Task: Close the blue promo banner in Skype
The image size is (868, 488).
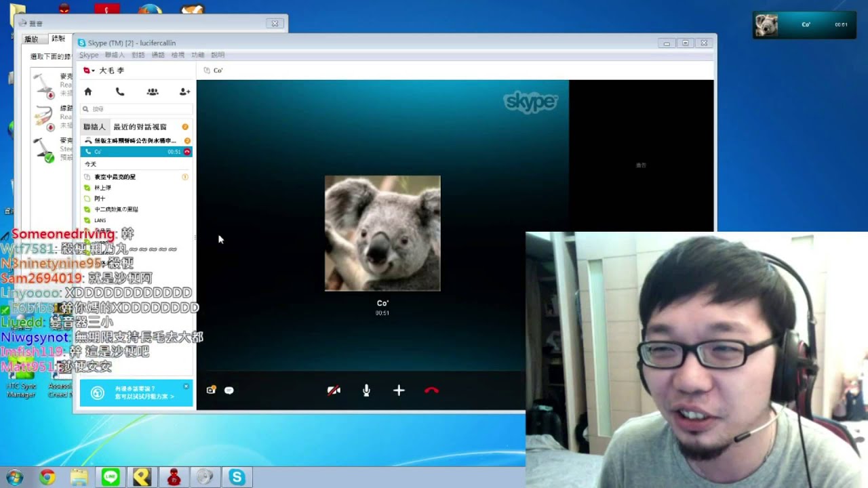Action: pyautogui.click(x=186, y=386)
